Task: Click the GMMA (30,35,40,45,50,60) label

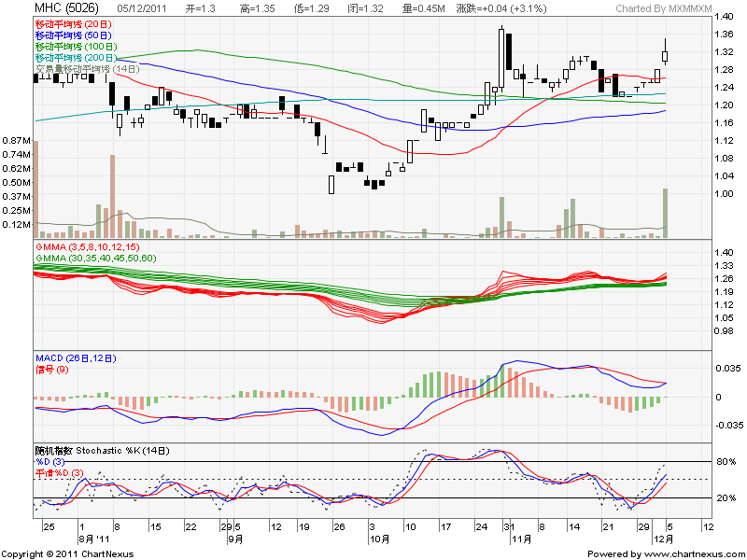Action: (x=96, y=258)
